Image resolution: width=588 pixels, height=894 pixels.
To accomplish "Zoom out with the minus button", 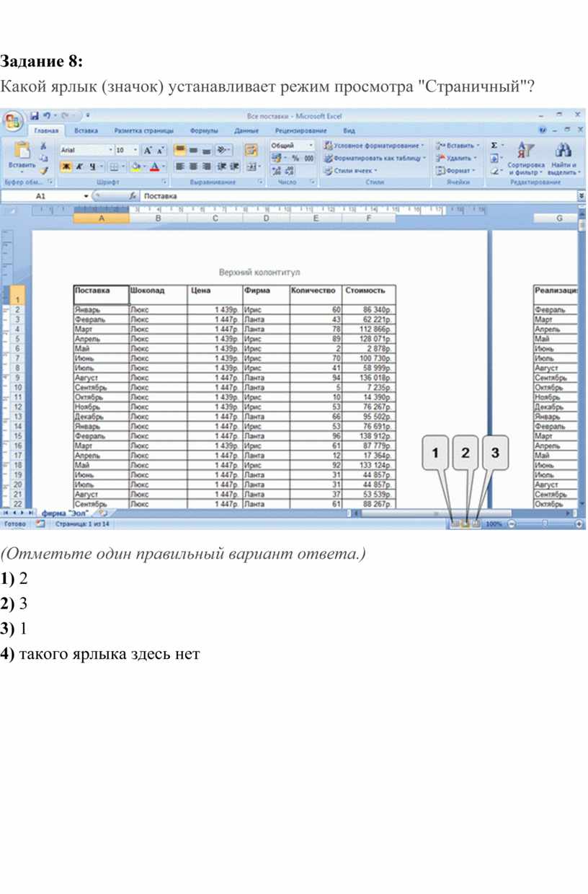I will tap(511, 524).
